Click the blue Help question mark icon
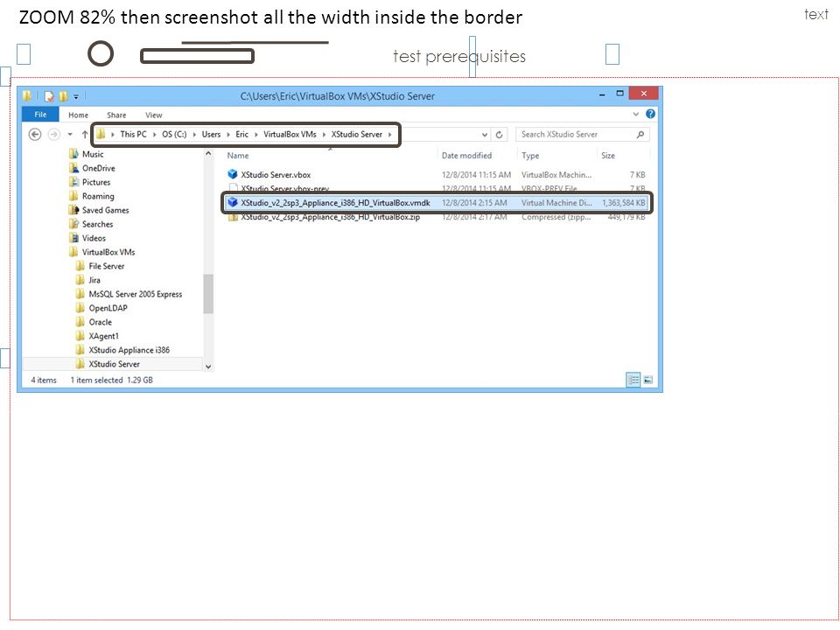 pyautogui.click(x=650, y=114)
